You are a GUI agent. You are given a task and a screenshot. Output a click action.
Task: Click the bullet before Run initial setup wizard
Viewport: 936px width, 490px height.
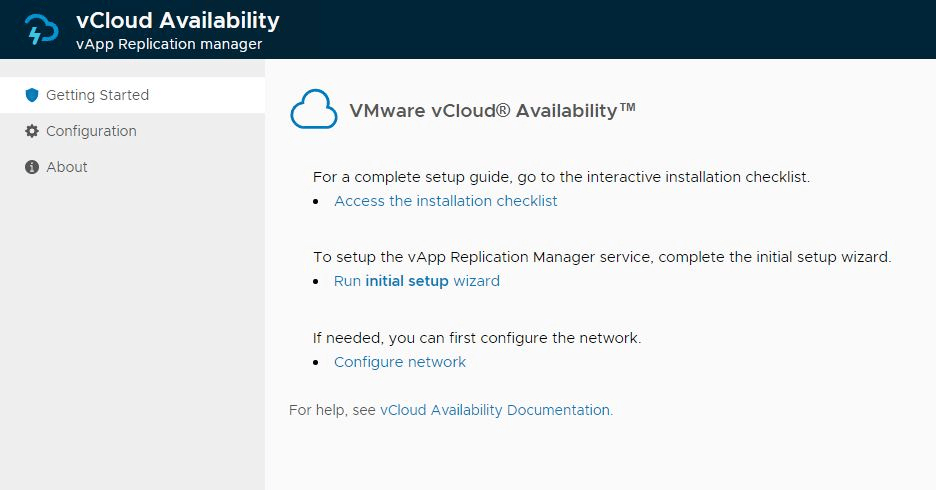315,282
